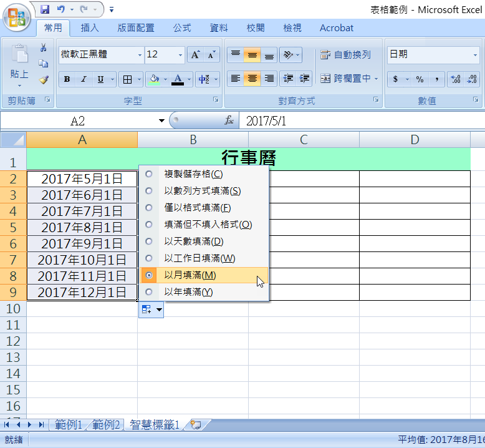Align text right

pyautogui.click(x=269, y=79)
